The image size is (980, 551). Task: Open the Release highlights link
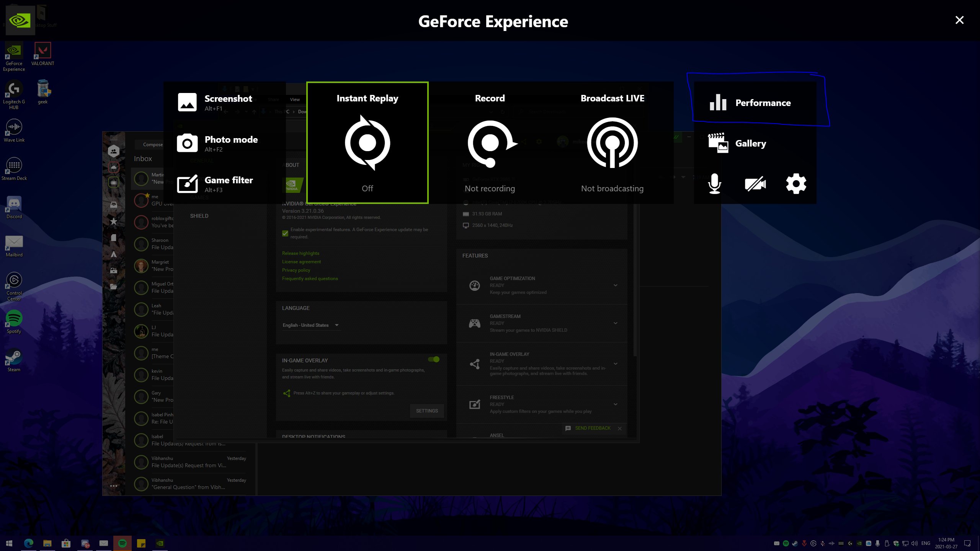tap(301, 253)
